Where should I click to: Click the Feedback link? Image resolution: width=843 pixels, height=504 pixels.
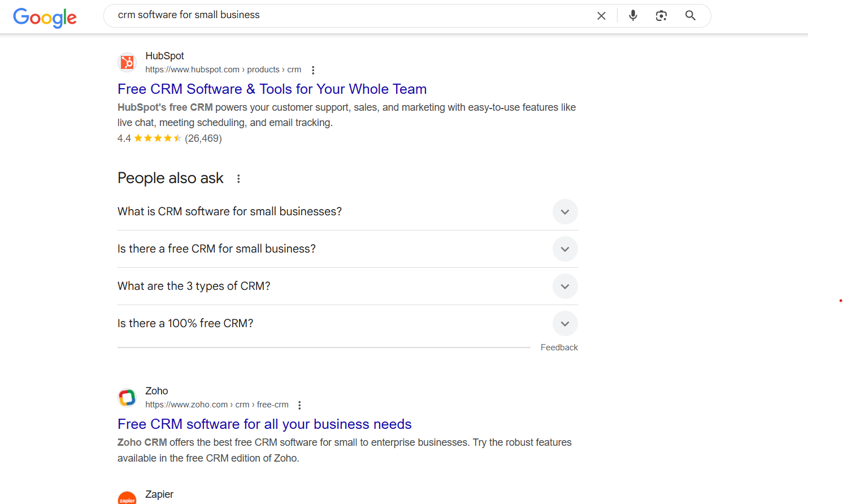point(559,347)
